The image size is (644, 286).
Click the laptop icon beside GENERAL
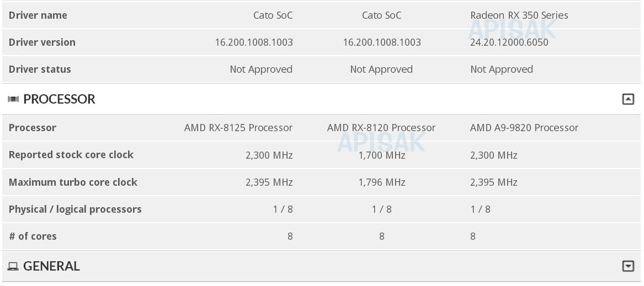point(13,267)
